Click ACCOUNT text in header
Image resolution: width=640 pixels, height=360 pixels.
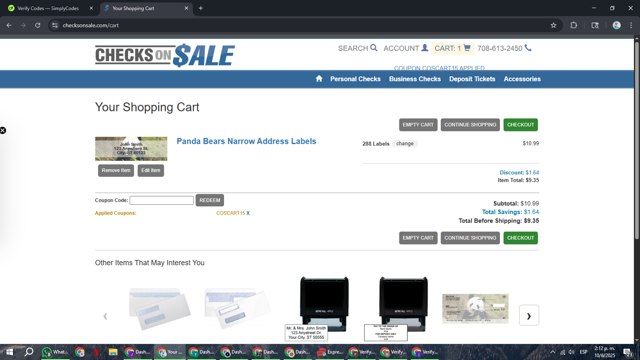[x=401, y=48]
